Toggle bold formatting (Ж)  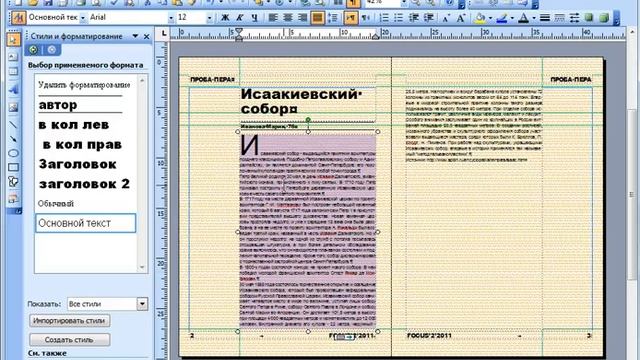225,18
